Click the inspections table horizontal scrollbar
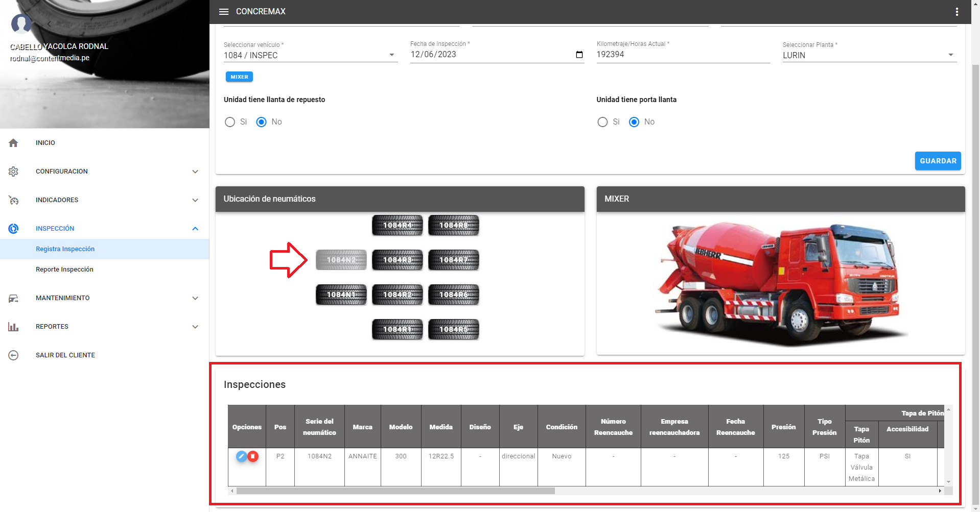Screen dimensions: 980x512 click(395, 491)
